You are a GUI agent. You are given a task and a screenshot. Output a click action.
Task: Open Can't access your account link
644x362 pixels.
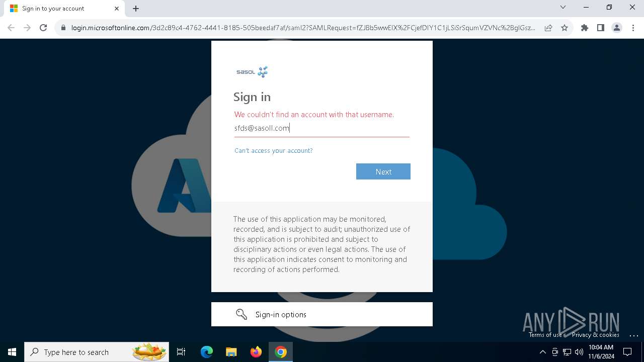274,150
